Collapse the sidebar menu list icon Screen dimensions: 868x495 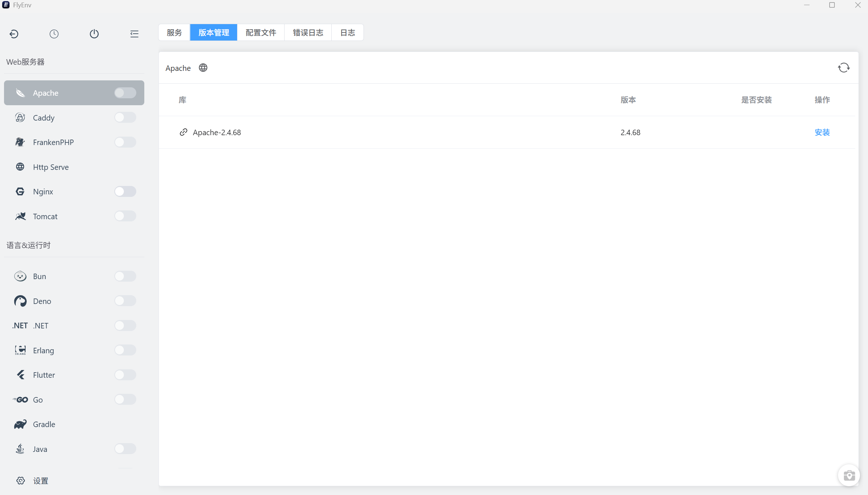(x=134, y=34)
